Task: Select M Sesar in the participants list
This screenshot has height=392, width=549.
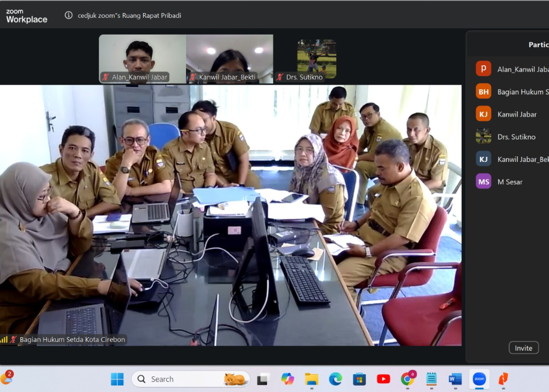Action: point(510,182)
